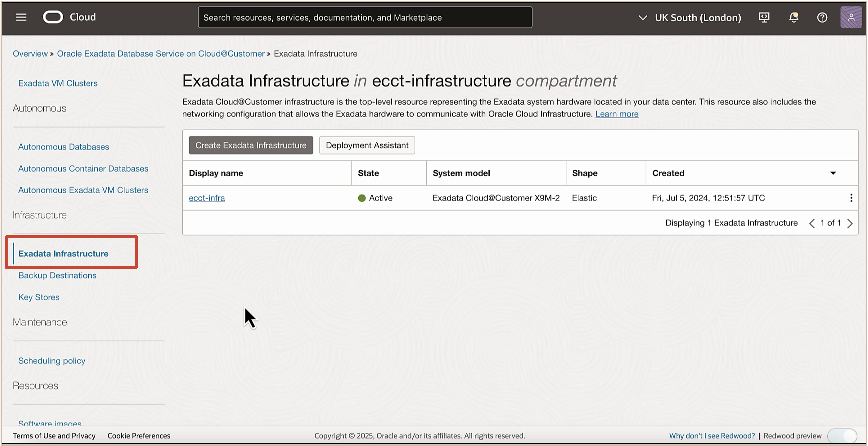The height and width of the screenshot is (446, 868).
Task: Select Backup Destinations in the sidebar
Action: (x=57, y=275)
